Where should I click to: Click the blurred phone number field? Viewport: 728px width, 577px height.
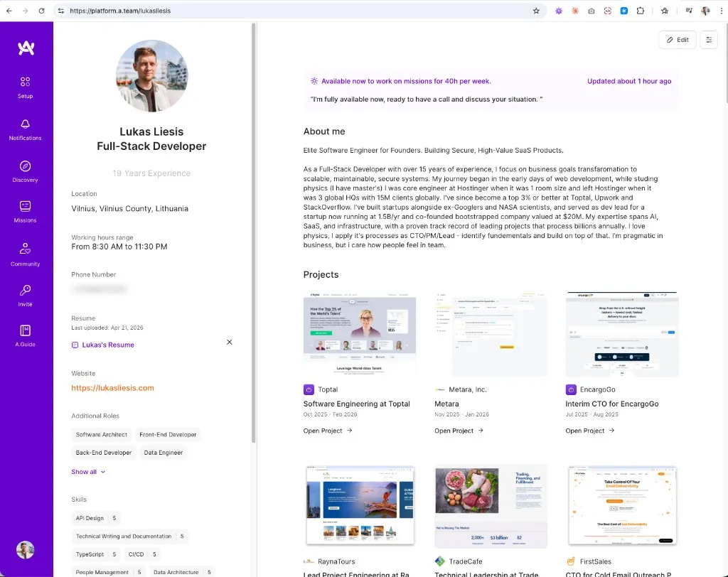100,289
